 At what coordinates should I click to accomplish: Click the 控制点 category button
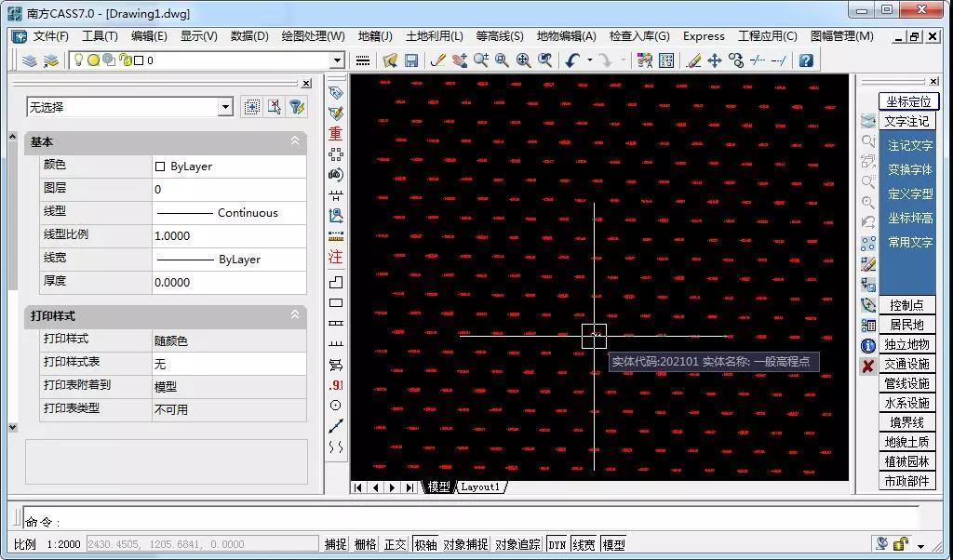click(x=906, y=305)
